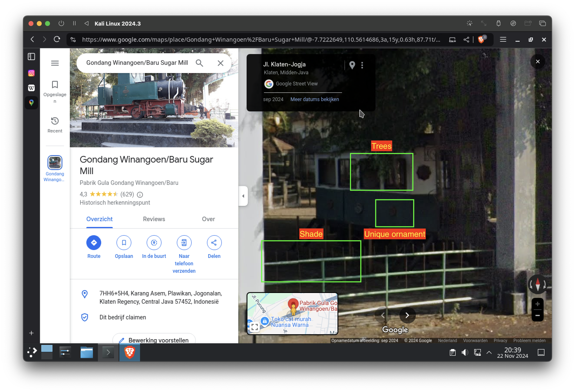
Task: Send place to phone (Naar telefoon verzenden)
Action: pos(184,254)
